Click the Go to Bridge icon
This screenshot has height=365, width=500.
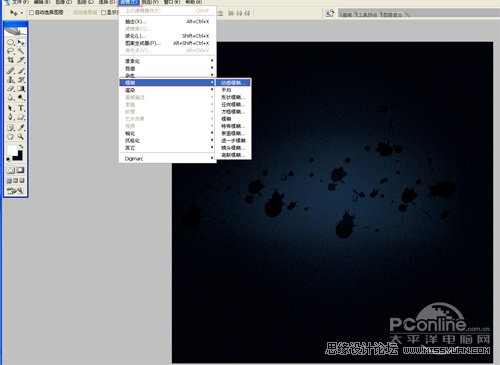[330, 13]
